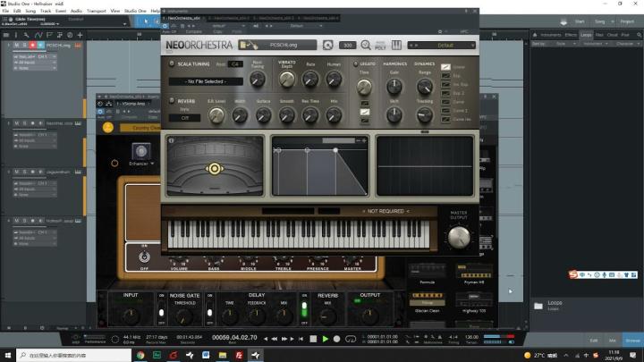Toggle record arm on the PCSCH.org track
Image resolution: width=644 pixels, height=362 pixels.
32,46
